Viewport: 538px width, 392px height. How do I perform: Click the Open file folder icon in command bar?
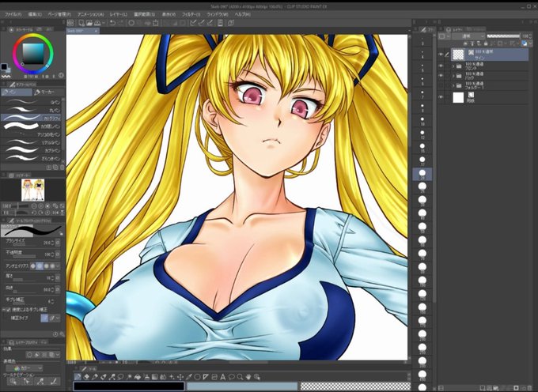point(89,23)
